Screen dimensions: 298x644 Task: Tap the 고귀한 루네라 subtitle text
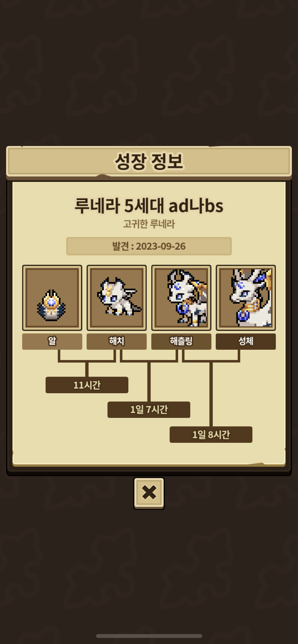149,224
